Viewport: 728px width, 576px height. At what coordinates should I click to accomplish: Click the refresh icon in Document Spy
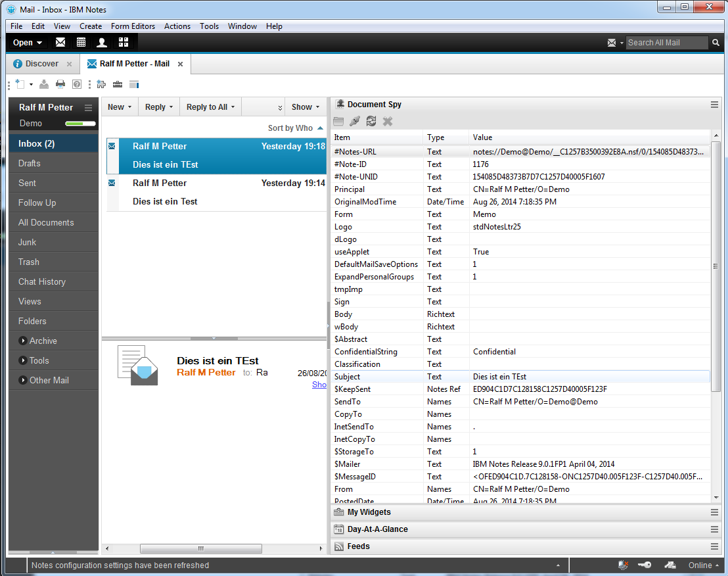[371, 121]
